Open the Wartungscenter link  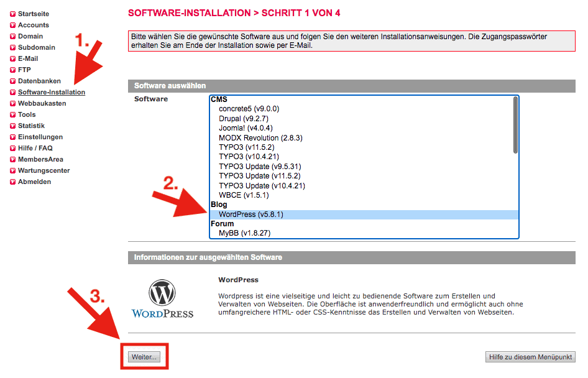pyautogui.click(x=44, y=170)
